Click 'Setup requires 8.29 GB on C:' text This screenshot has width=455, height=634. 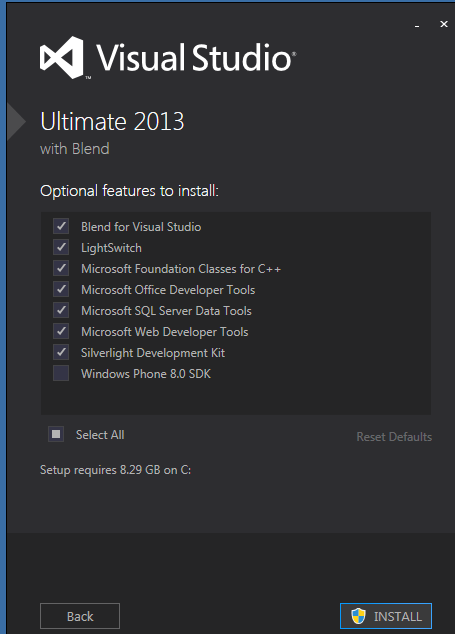point(115,470)
